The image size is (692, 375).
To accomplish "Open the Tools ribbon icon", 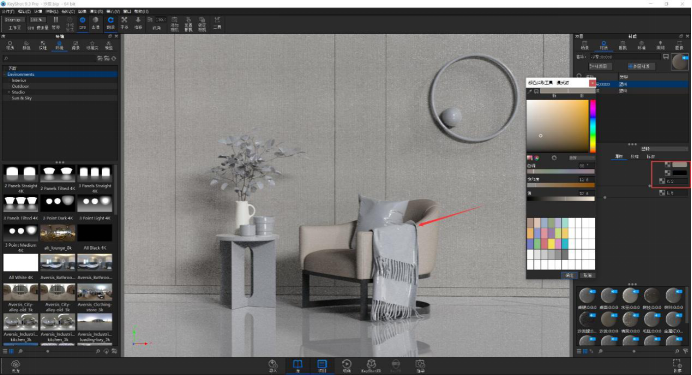I will (217, 23).
